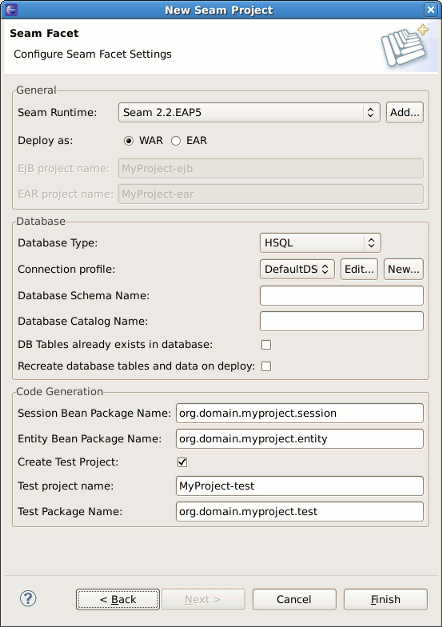Select the WAR deploy option
Viewport: 442px width, 627px height.
[128, 141]
